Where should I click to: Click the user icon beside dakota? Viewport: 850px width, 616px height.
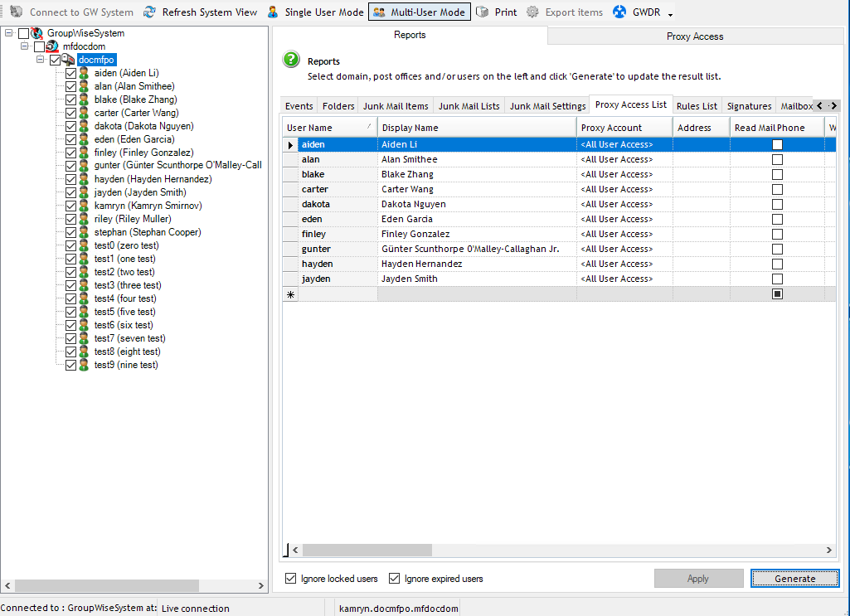(x=84, y=126)
